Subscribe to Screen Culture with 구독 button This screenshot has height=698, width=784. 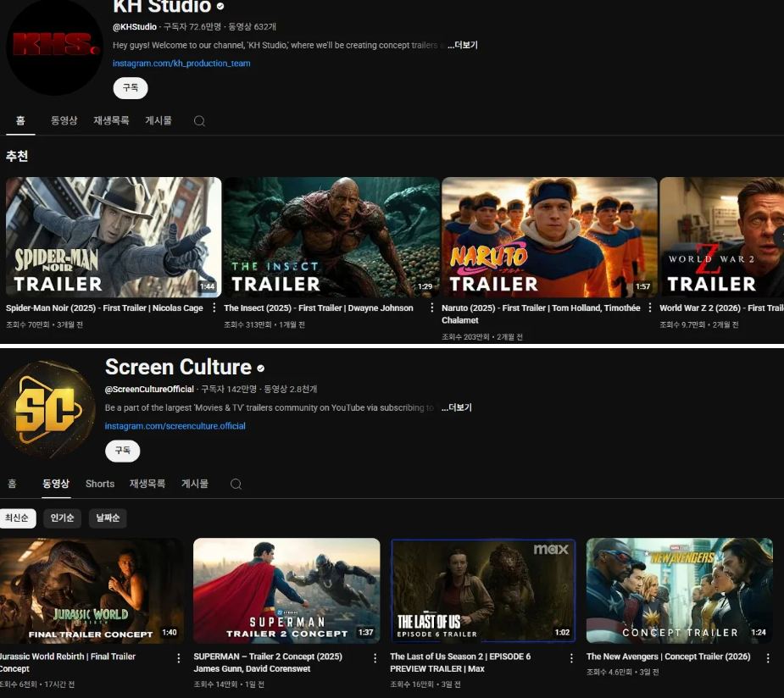(123, 451)
